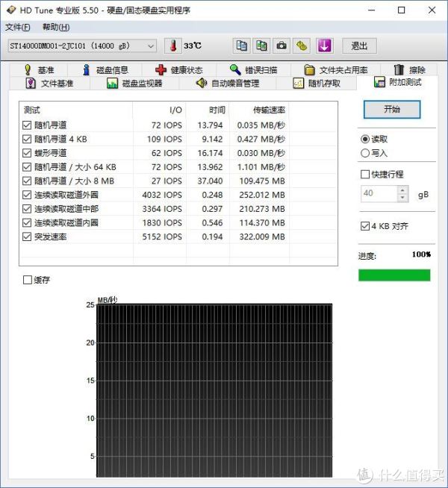The width and height of the screenshot is (448, 488).
Task: Select the 读取 radio button
Action: (365, 139)
